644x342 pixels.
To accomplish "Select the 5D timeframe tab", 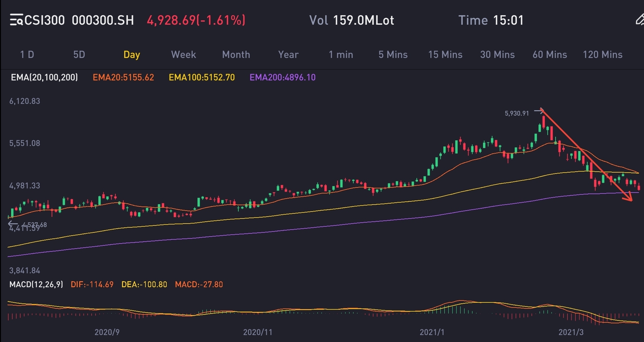I will point(79,54).
